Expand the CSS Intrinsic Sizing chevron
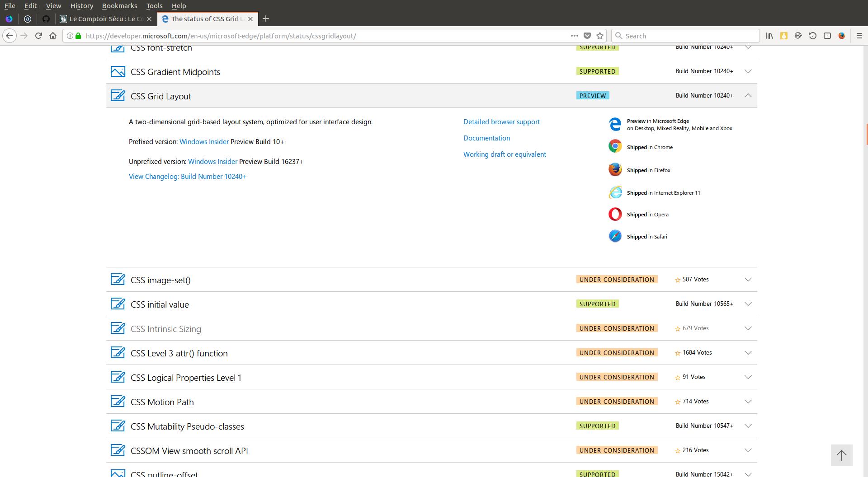868x477 pixels. coord(748,328)
